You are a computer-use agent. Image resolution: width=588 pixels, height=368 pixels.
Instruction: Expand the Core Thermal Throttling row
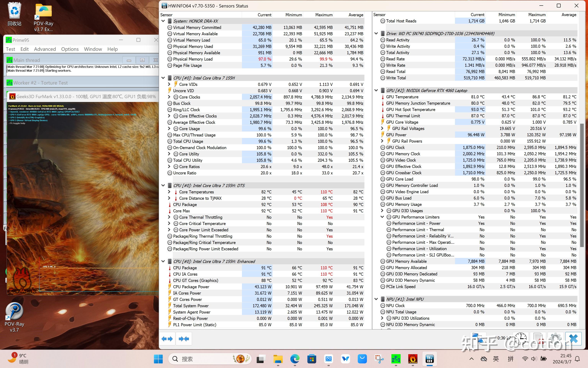pyautogui.click(x=169, y=217)
